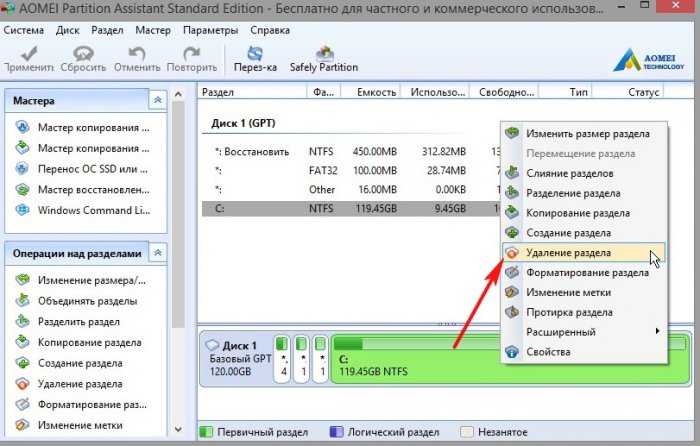Screen dimensions: 700x446
Task: Open Система menu
Action: click(24, 30)
